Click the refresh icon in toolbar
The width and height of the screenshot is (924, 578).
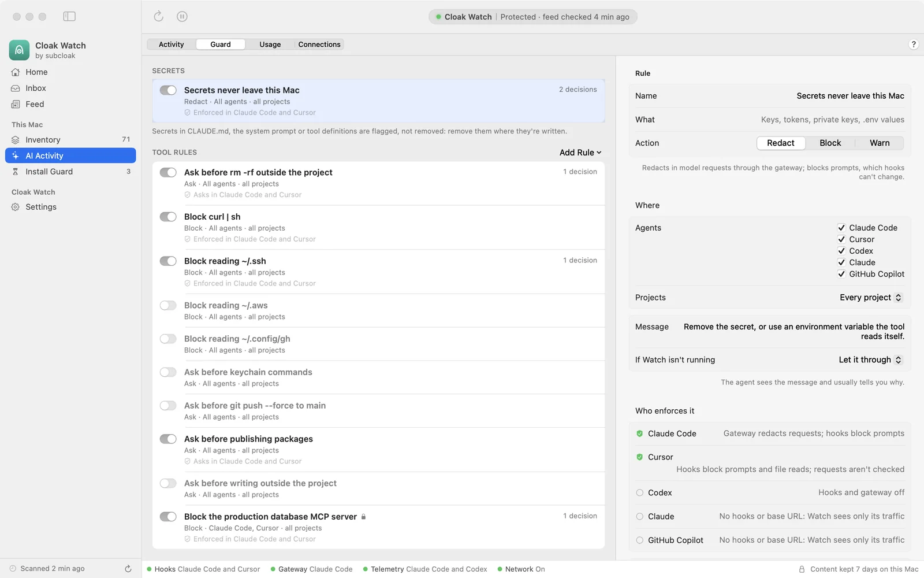[x=159, y=17]
